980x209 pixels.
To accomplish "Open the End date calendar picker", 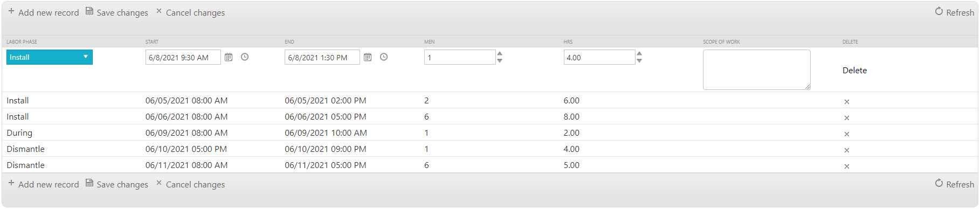I will tap(368, 57).
